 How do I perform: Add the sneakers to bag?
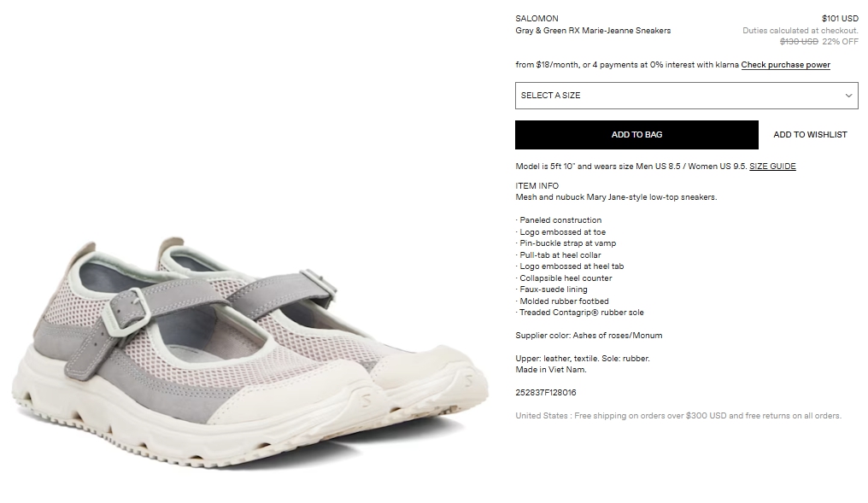[636, 134]
